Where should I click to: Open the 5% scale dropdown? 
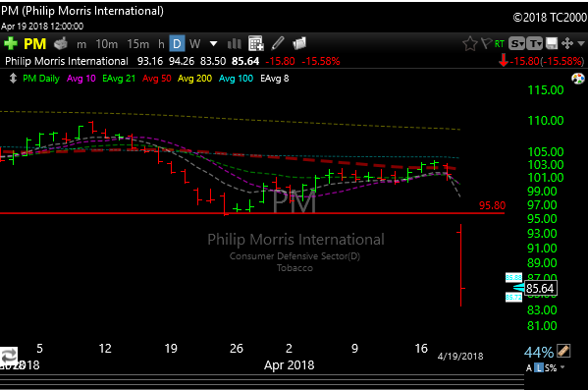555,368
